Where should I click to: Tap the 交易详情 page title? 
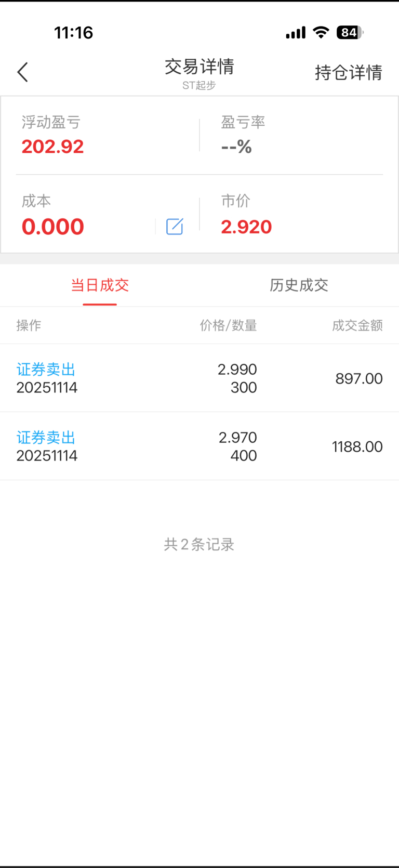pyautogui.click(x=199, y=67)
